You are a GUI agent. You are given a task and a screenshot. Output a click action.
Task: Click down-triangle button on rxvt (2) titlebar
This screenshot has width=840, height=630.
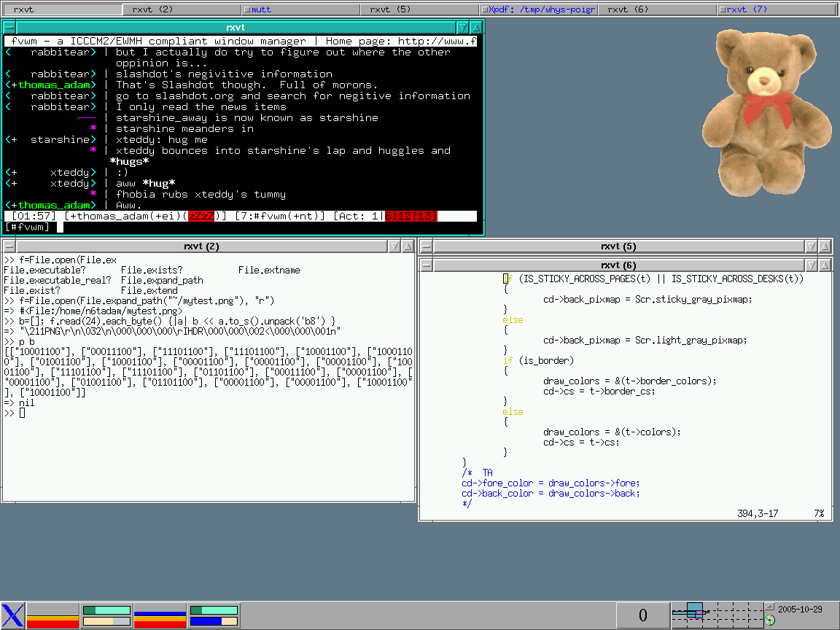point(394,246)
